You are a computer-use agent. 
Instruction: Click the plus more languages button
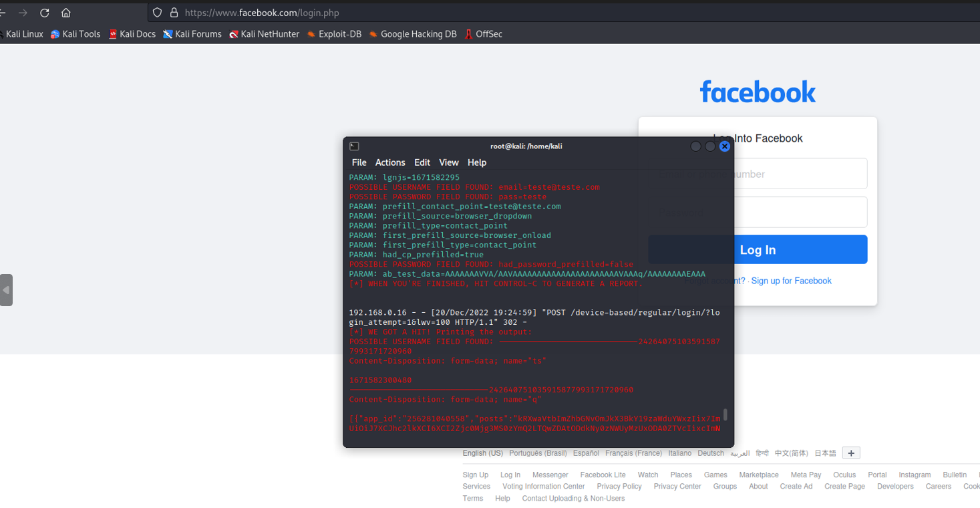coord(851,453)
